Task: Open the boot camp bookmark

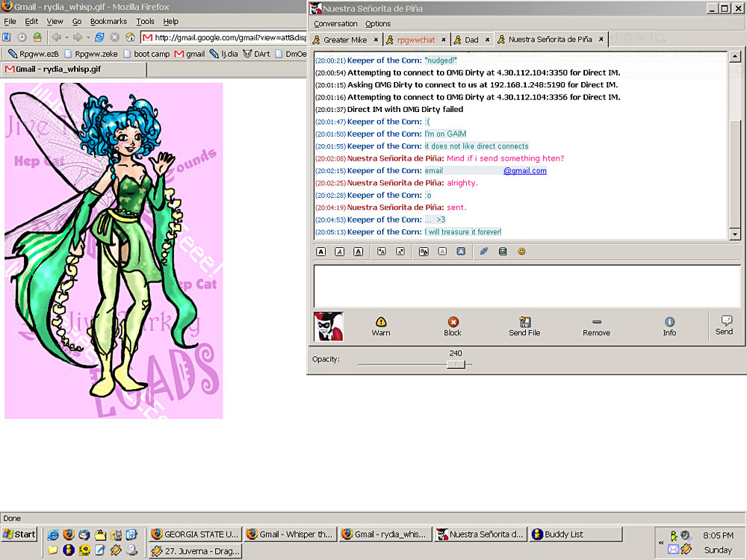Action: (x=146, y=55)
